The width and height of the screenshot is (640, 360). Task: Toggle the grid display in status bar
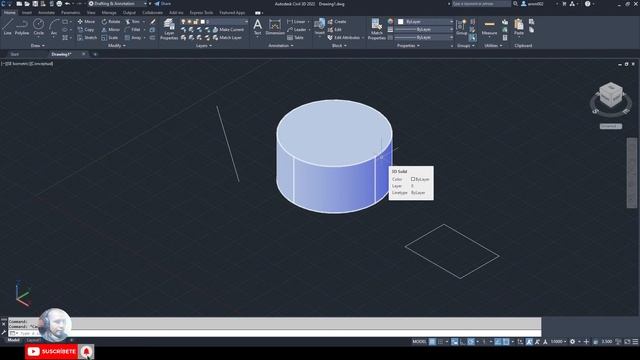[x=432, y=342]
